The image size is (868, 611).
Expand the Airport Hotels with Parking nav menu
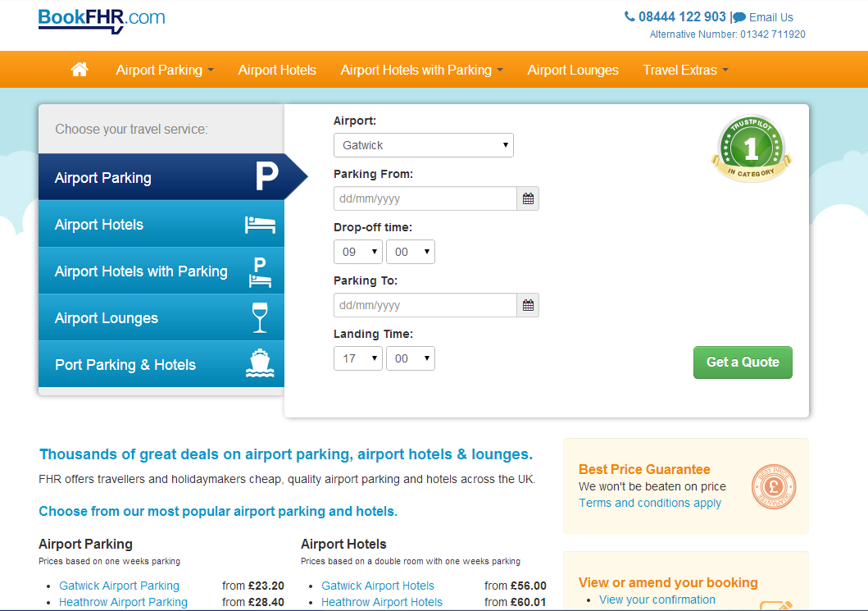click(x=422, y=70)
